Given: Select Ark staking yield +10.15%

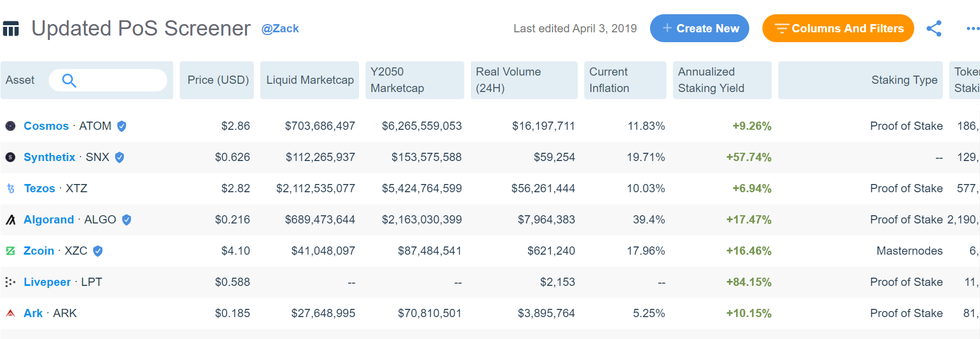Looking at the screenshot, I should pos(749,313).
